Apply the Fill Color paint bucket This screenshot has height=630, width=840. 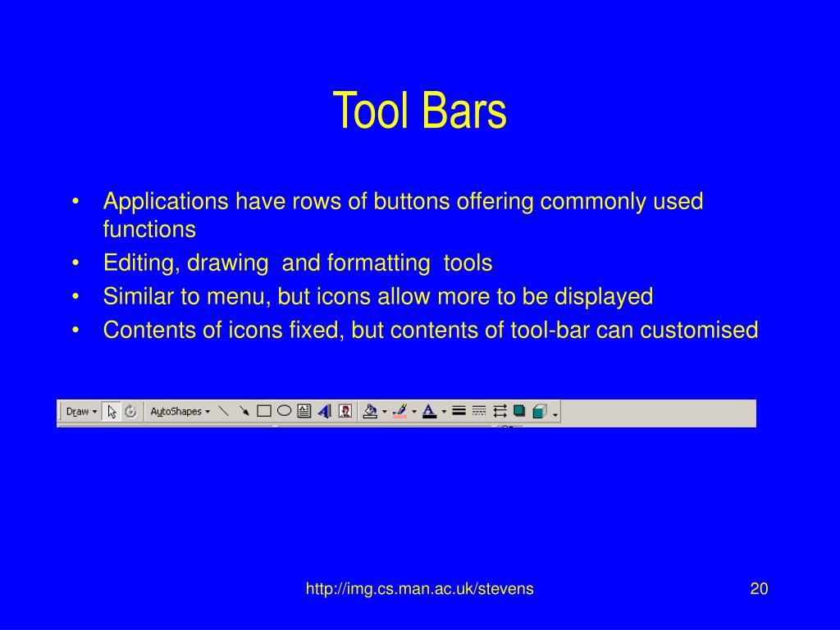coord(370,412)
